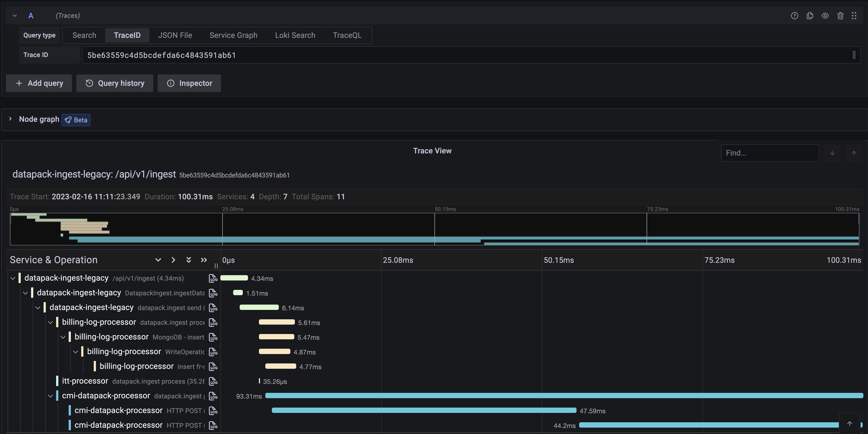Screen dimensions: 868x434
Task: Open logs for DatapackIngest.ingestData span
Action: (x=213, y=293)
